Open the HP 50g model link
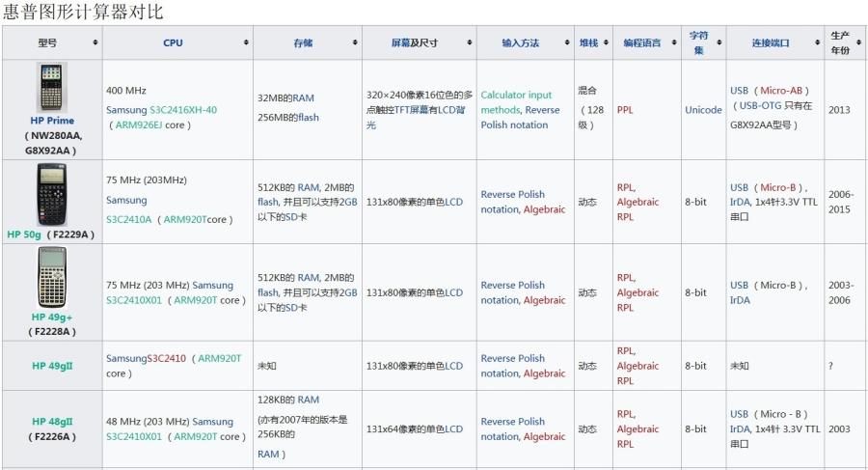 (24, 235)
